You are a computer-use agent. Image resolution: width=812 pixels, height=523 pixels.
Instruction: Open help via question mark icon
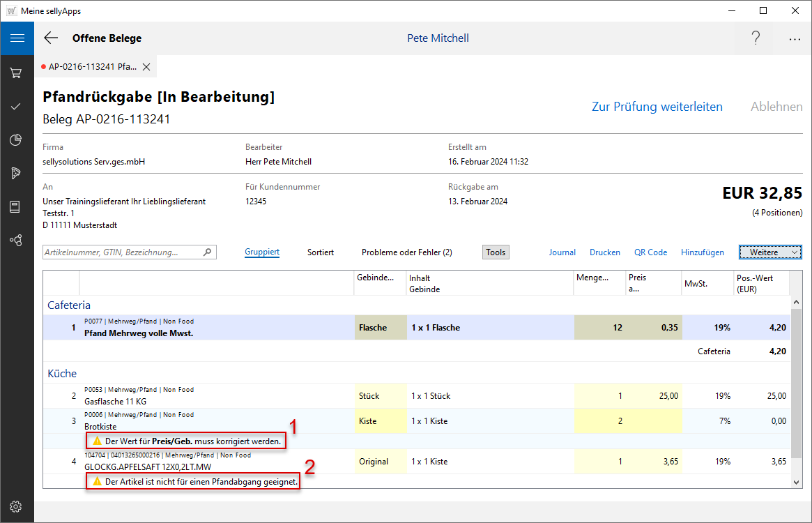point(756,38)
